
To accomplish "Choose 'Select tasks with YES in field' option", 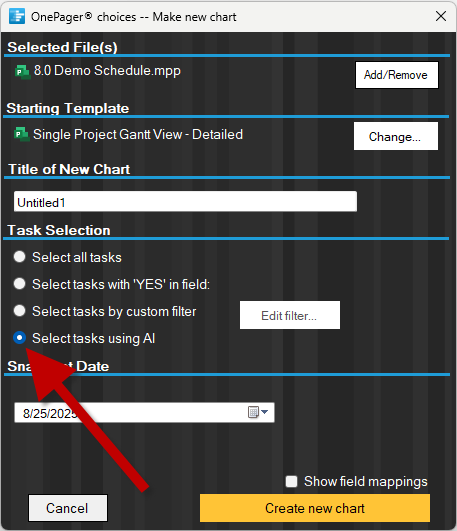I will (x=20, y=284).
